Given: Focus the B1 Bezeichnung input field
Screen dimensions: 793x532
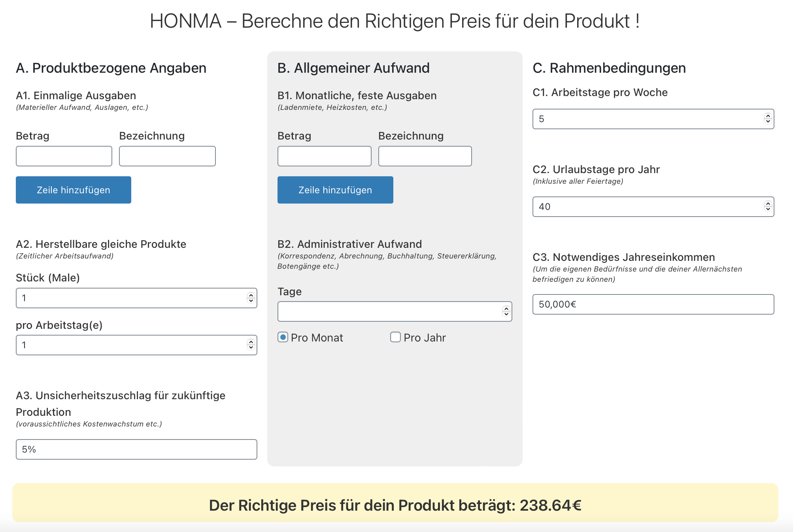Looking at the screenshot, I should 425,156.
